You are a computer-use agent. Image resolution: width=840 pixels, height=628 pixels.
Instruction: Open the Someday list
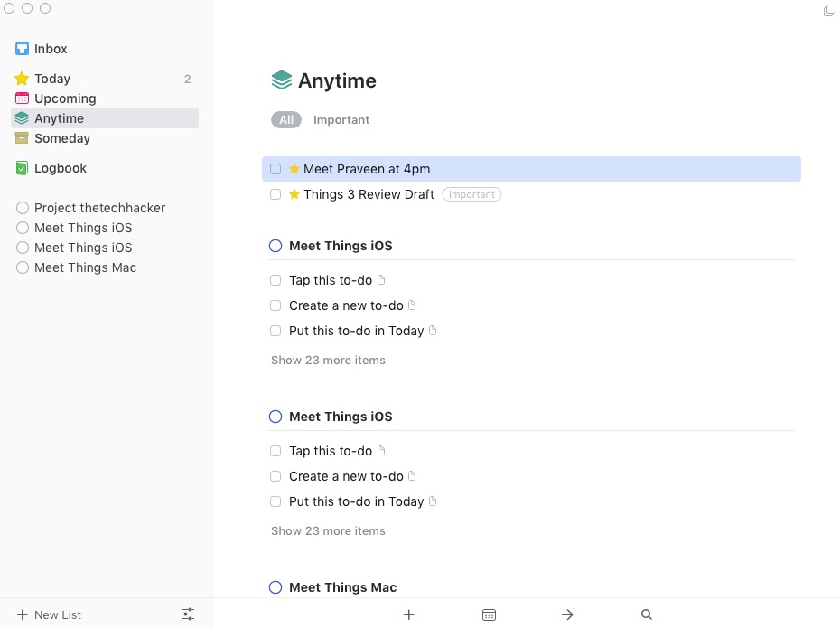click(105, 138)
